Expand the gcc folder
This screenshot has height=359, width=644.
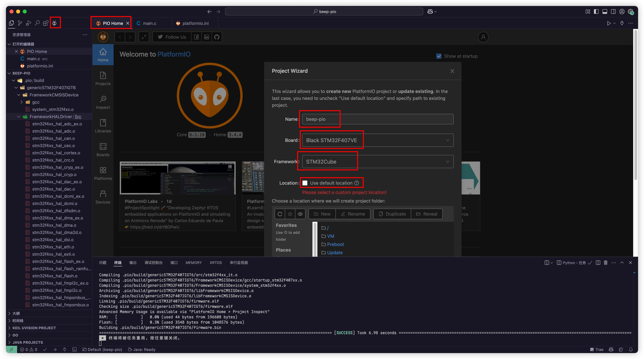pyautogui.click(x=49, y=102)
